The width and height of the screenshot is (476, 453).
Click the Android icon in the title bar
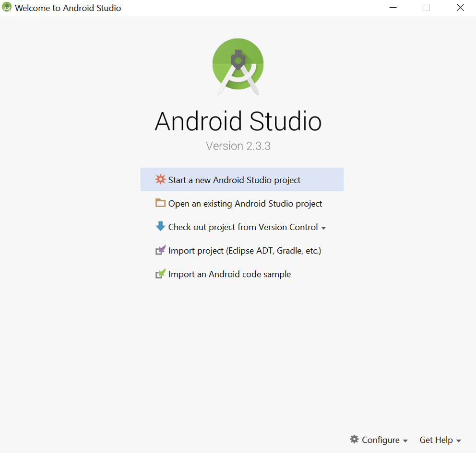(x=7, y=7)
